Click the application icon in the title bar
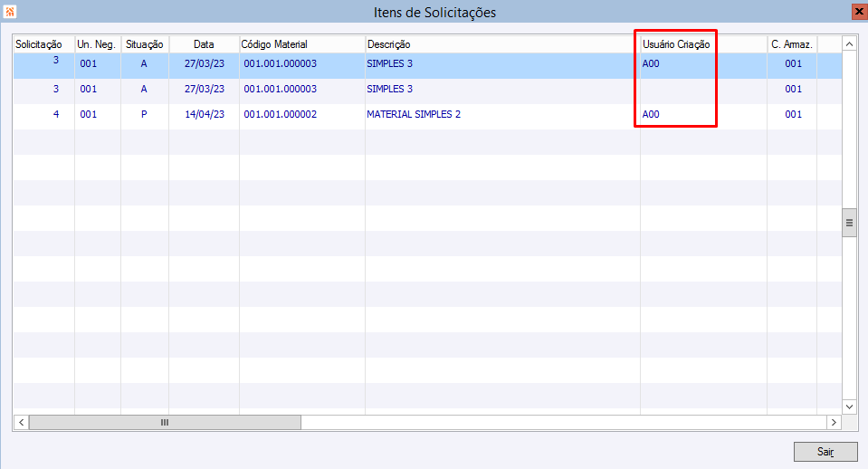This screenshot has height=469, width=868. (10, 11)
